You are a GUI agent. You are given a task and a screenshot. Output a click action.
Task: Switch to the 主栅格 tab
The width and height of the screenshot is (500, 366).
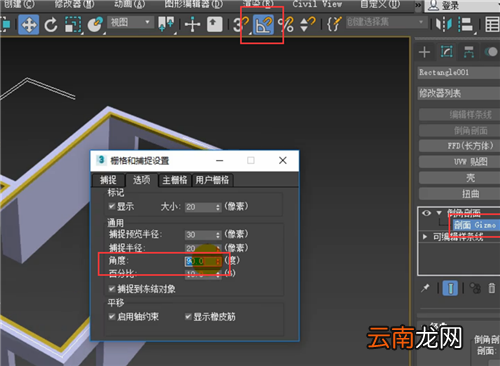(175, 180)
